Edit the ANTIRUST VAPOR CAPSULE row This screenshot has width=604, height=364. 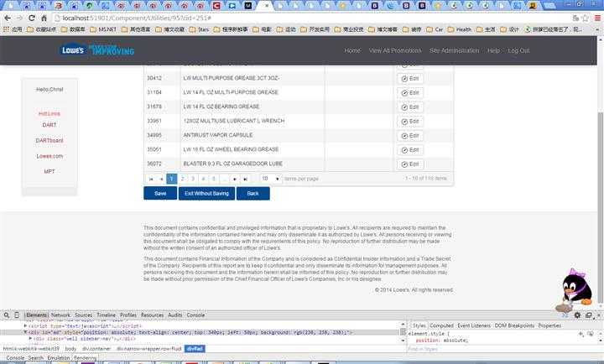[x=410, y=136]
